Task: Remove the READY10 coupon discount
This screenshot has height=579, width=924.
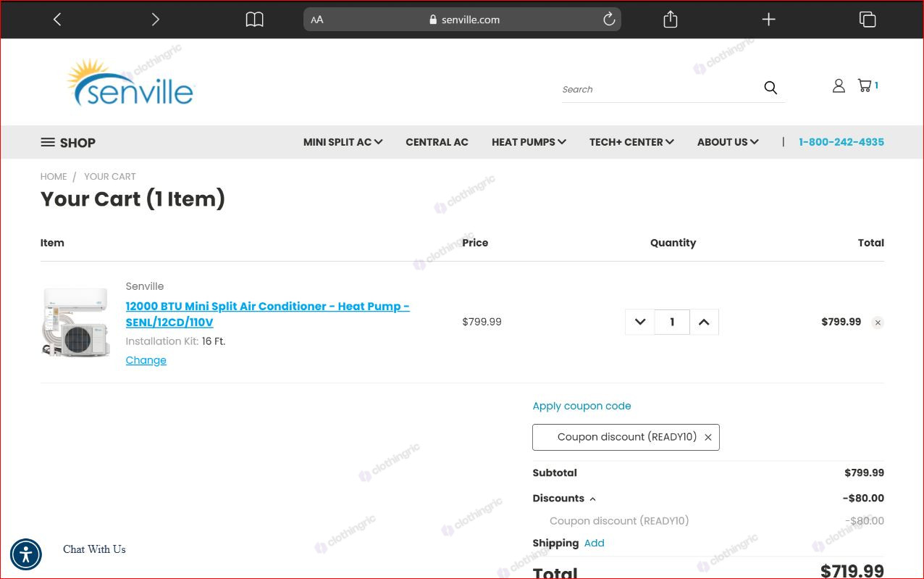Action: (708, 437)
